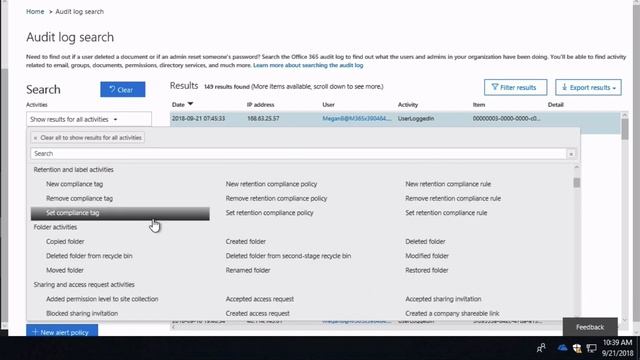Select Created folder activity
The image size is (640, 360).
[246, 241]
